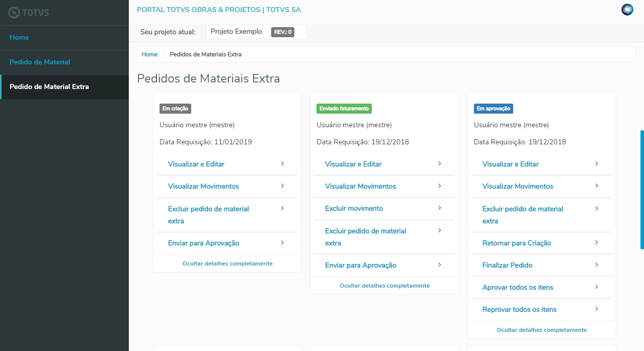Click Reprovar todos os itens

[x=520, y=310]
